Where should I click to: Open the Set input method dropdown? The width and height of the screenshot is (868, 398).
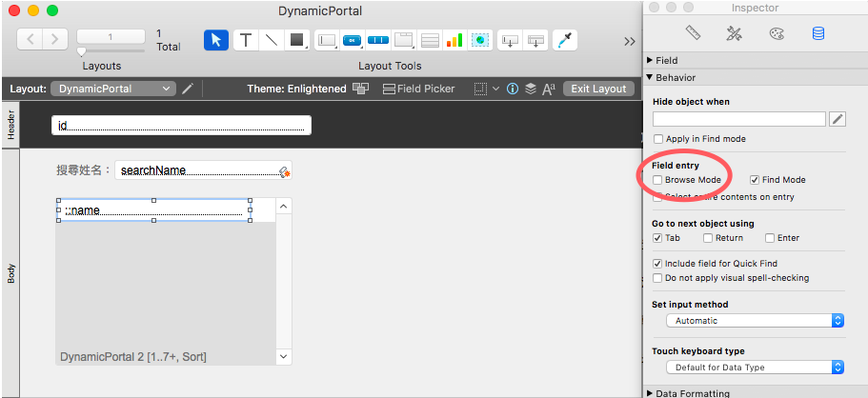coord(755,321)
